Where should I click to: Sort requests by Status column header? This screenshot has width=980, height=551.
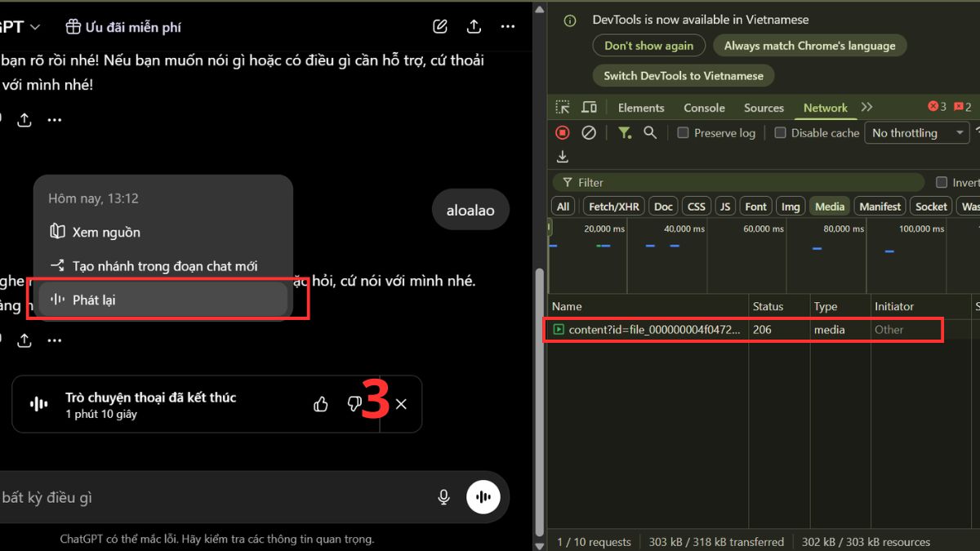pos(779,306)
